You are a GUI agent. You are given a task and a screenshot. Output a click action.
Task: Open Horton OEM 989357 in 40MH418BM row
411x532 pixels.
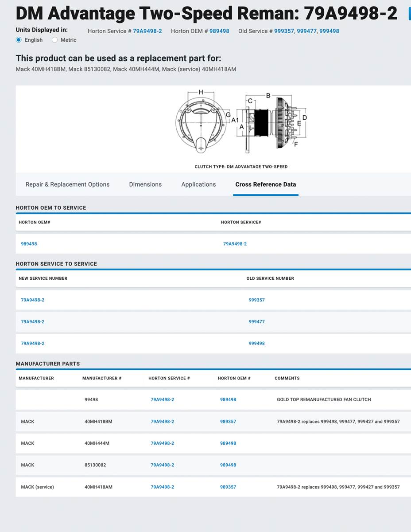click(x=228, y=422)
